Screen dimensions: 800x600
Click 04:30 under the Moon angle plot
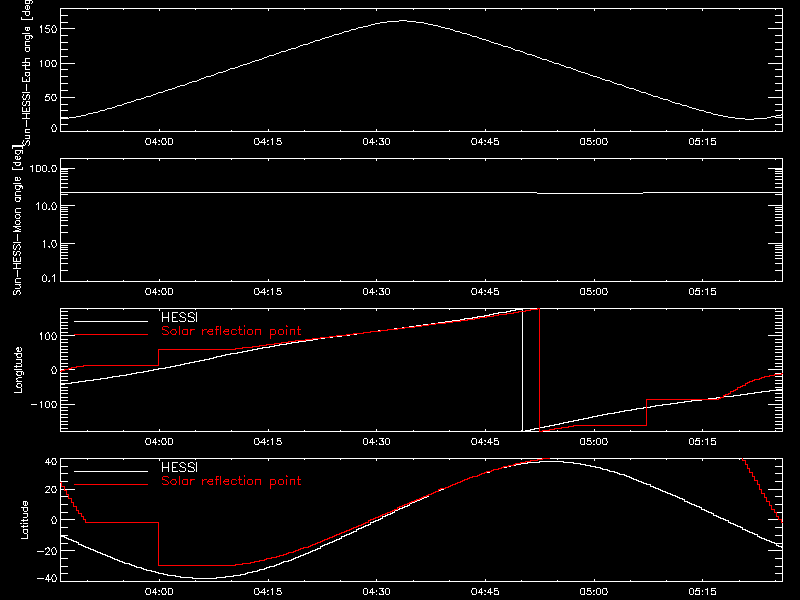point(377,292)
